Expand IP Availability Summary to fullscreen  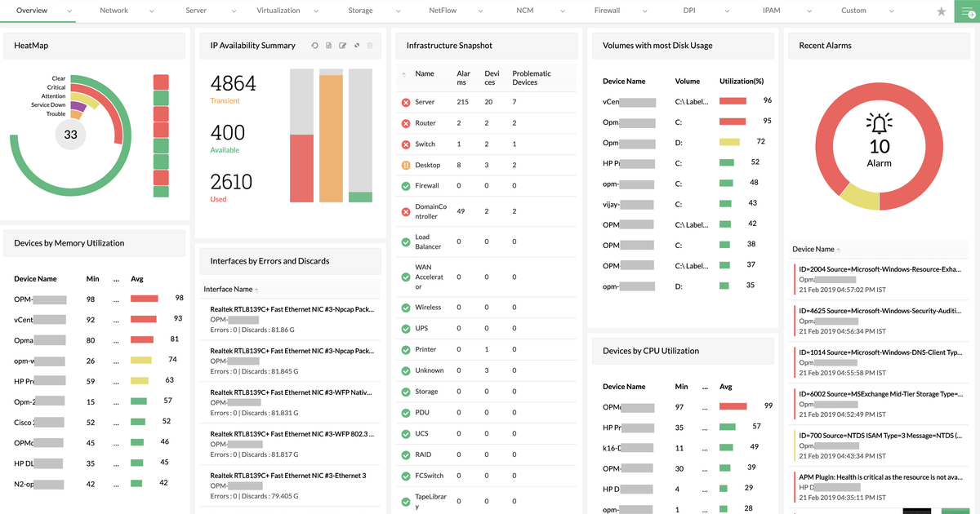(357, 46)
